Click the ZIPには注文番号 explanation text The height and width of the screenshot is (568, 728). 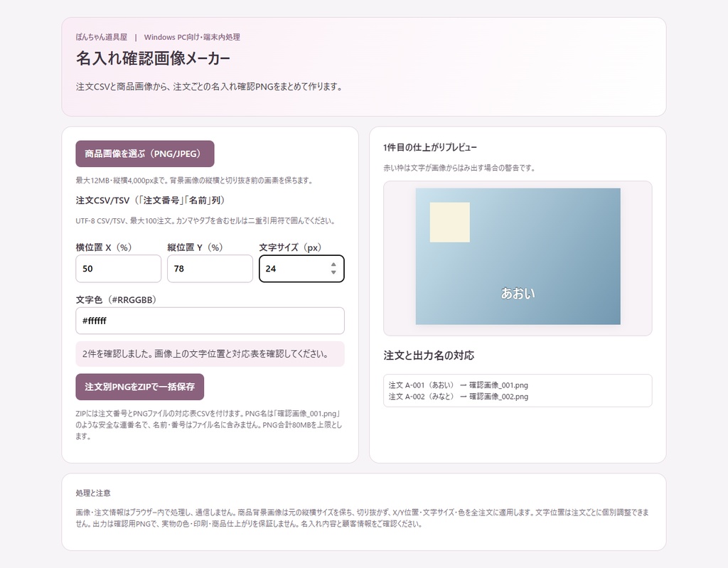209,424
